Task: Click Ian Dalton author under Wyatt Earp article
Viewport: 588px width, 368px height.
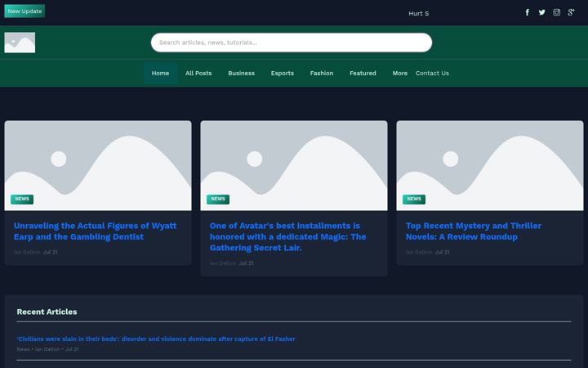Action: coord(27,253)
